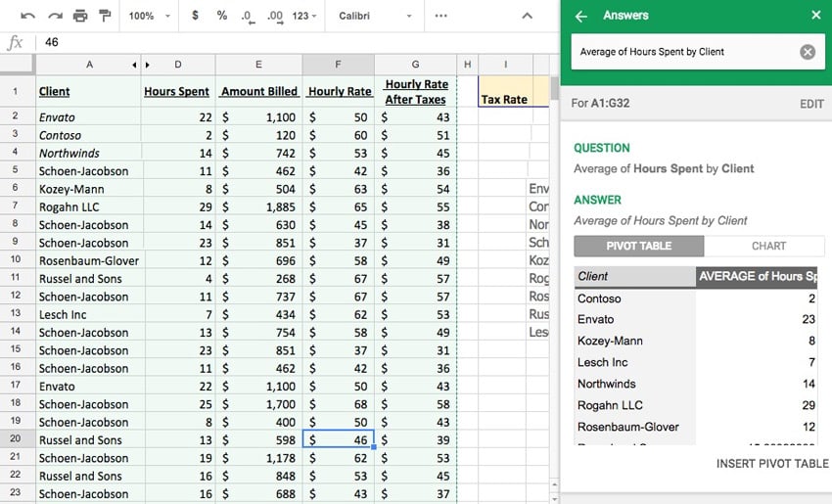Clear the Answers question text

pos(807,52)
